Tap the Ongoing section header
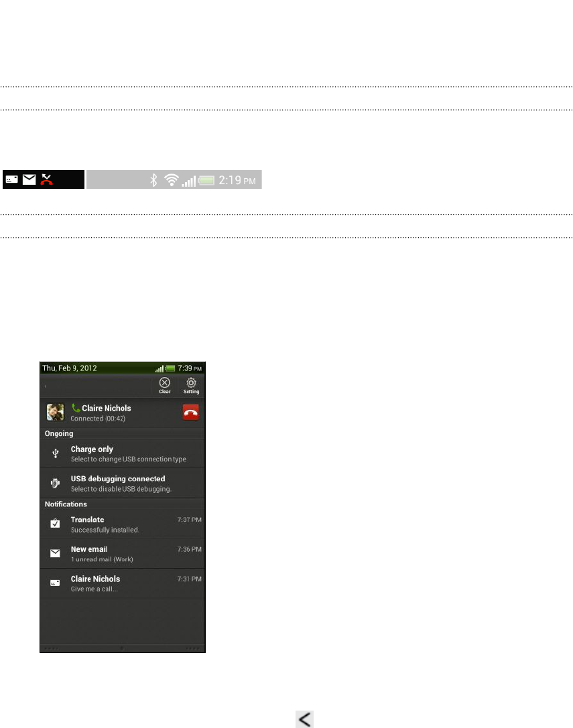This screenshot has height=728, width=573. pyautogui.click(x=123, y=433)
